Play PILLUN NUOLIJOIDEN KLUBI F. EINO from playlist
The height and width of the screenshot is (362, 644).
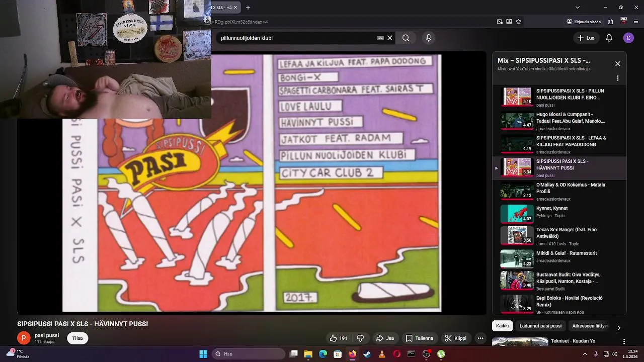[559, 97]
